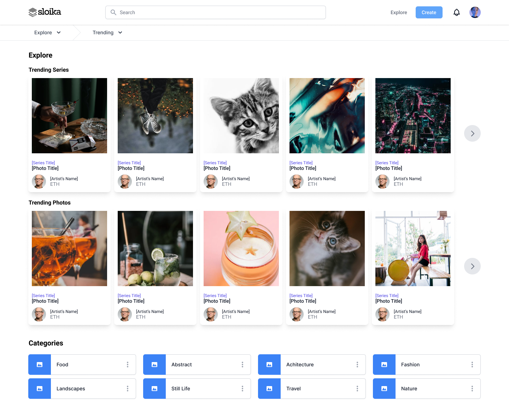The width and height of the screenshot is (509, 420).
Task: Open the sneakers reflection series photo
Action: [x=155, y=116]
